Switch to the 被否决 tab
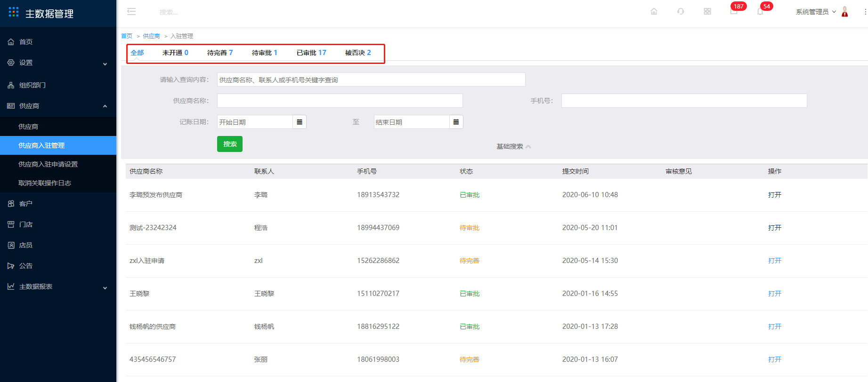The width and height of the screenshot is (868, 382). (358, 53)
